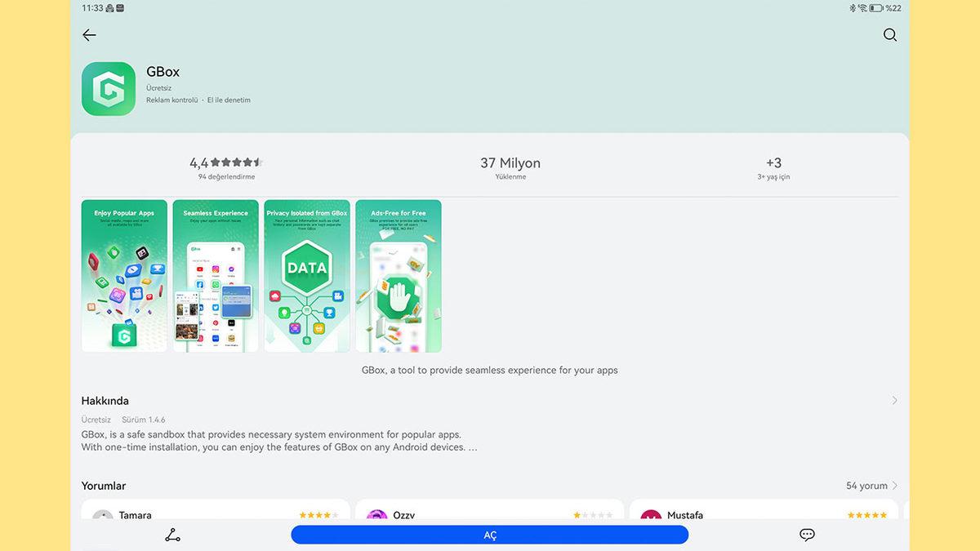The image size is (980, 551).
Task: Open Privacy Isolated from GBox screenshot
Action: [307, 276]
